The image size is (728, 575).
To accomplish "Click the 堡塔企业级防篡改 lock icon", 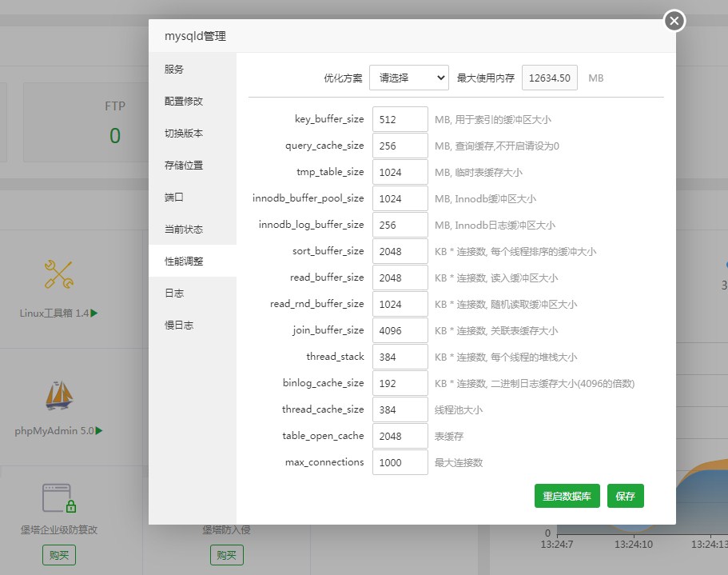I will 59,497.
